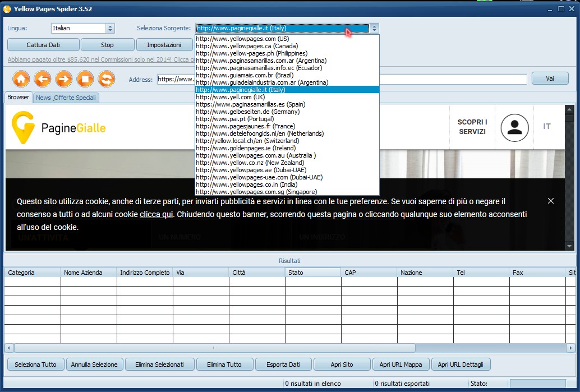Click Apri URL Mappa button

tap(401, 365)
